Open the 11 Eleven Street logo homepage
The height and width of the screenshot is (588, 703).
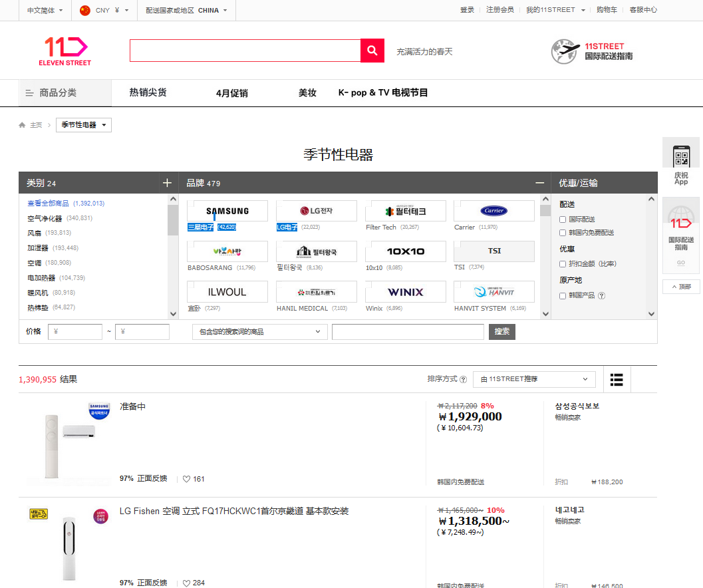(x=65, y=51)
